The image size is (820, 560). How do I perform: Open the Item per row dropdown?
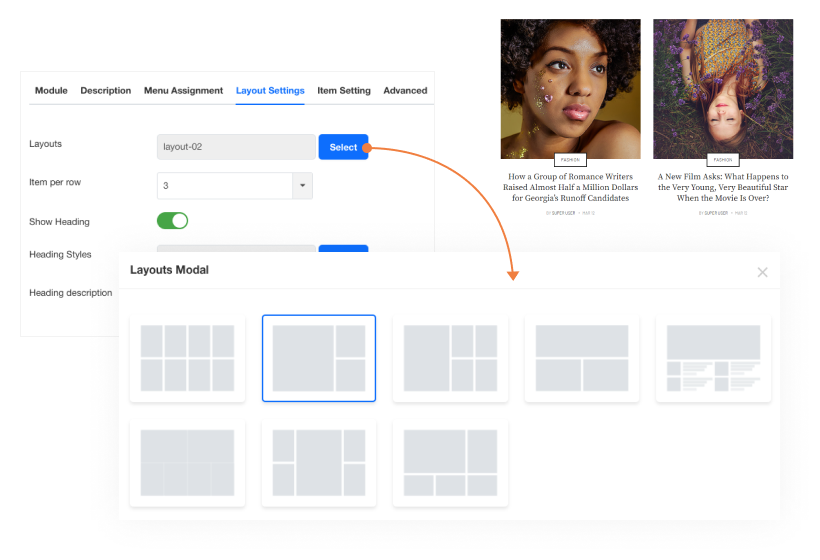click(302, 186)
